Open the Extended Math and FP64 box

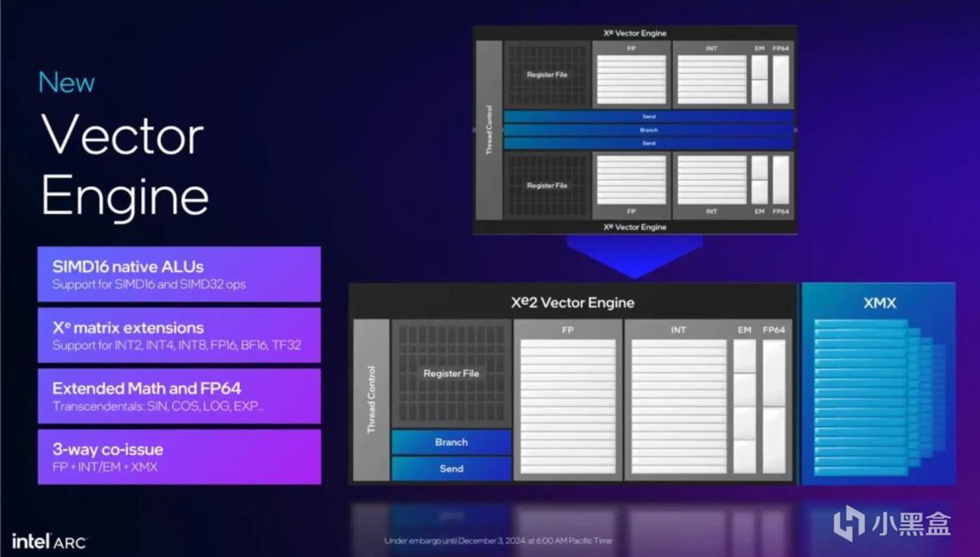(x=179, y=395)
